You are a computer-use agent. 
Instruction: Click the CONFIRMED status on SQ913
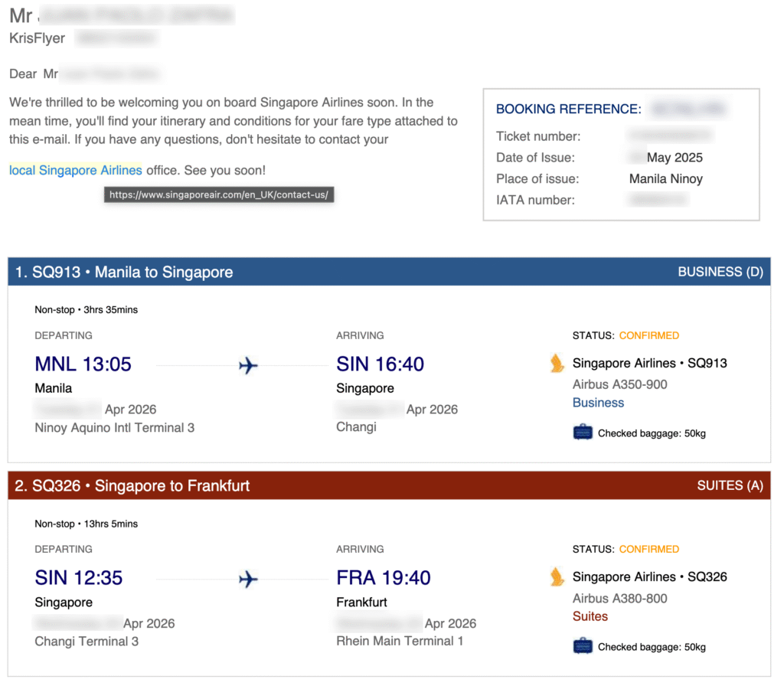(x=648, y=335)
